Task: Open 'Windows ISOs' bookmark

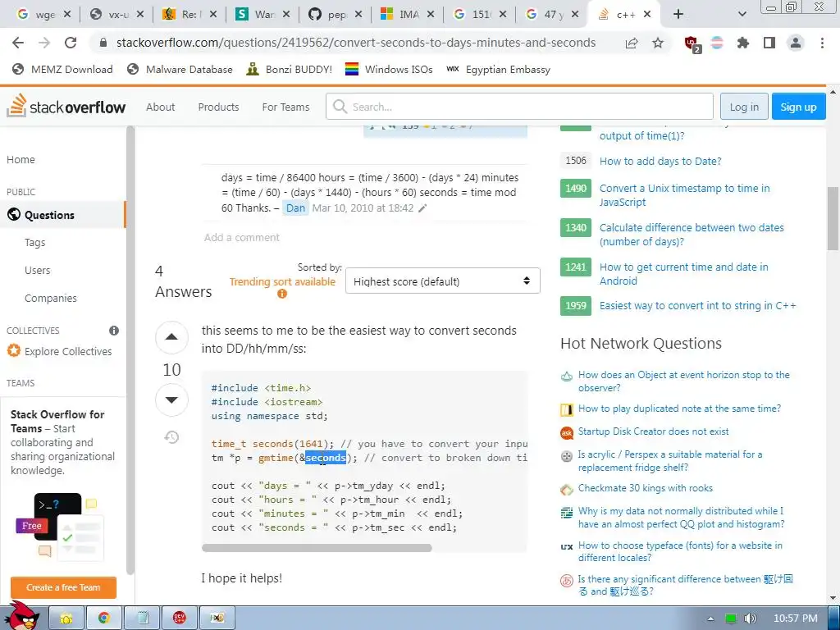Action: [388, 69]
